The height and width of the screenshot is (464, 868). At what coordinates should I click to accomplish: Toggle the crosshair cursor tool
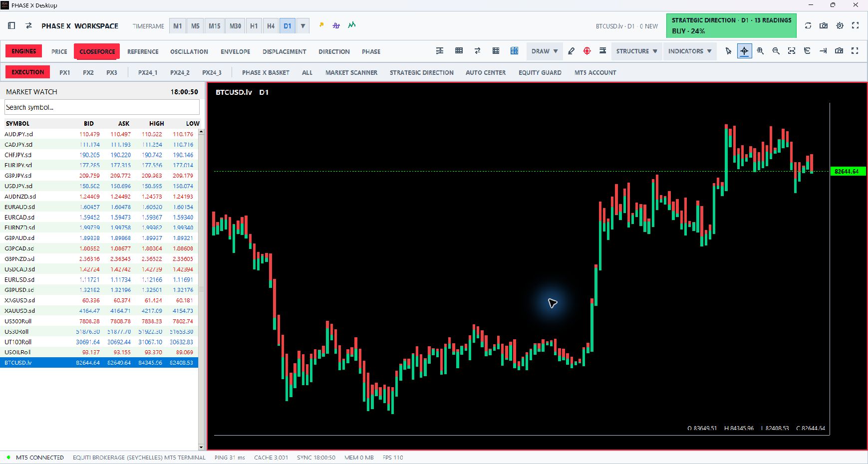(x=744, y=51)
